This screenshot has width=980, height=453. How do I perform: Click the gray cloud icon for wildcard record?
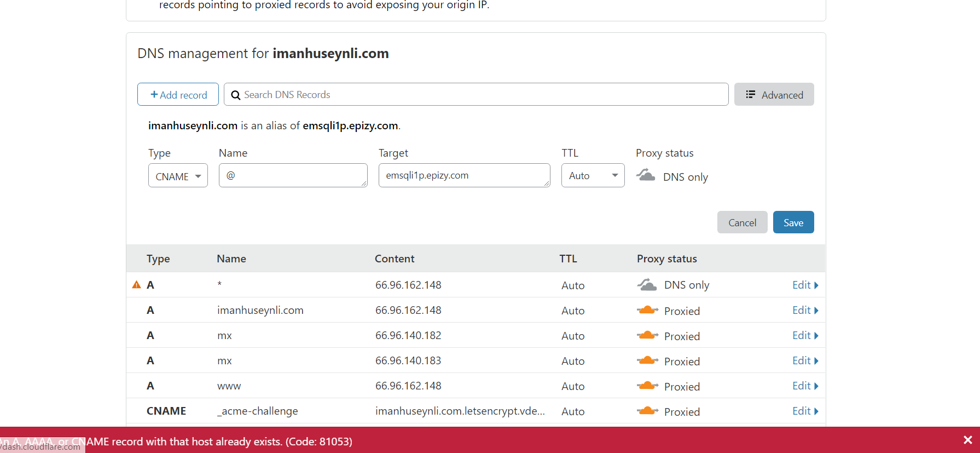pos(647,285)
